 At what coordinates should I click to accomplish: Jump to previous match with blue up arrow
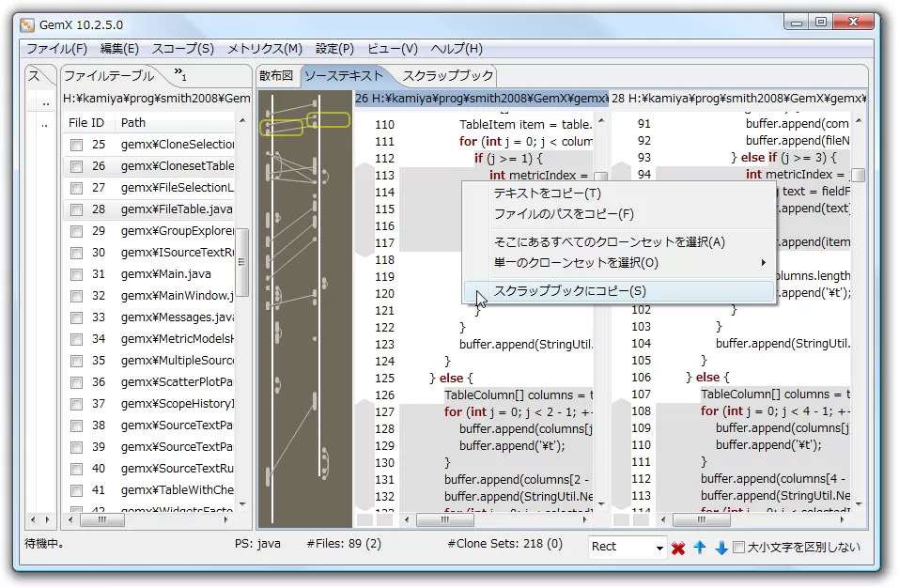click(699, 548)
